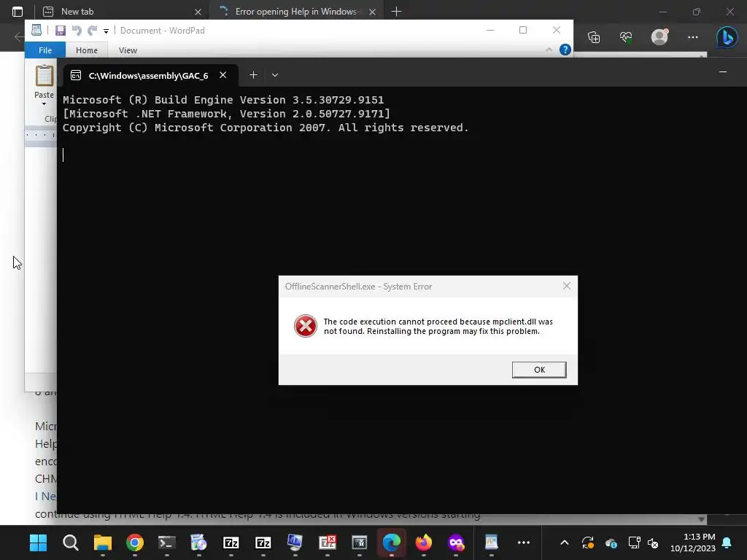
Task: Close the Error opening Help tab
Action: [373, 12]
